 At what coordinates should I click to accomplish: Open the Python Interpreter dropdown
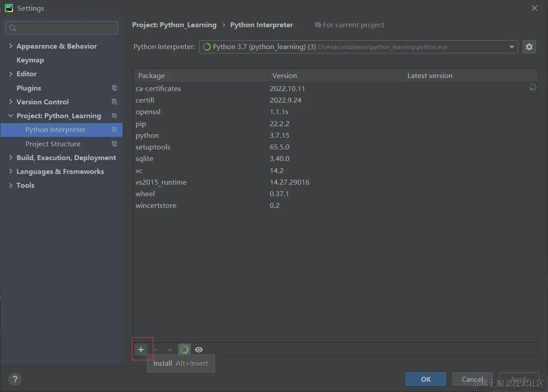point(358,47)
